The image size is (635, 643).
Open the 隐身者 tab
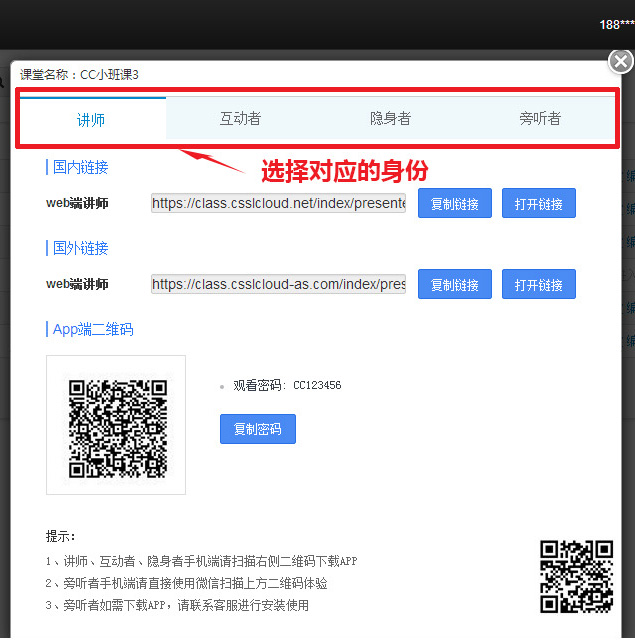tap(390, 119)
